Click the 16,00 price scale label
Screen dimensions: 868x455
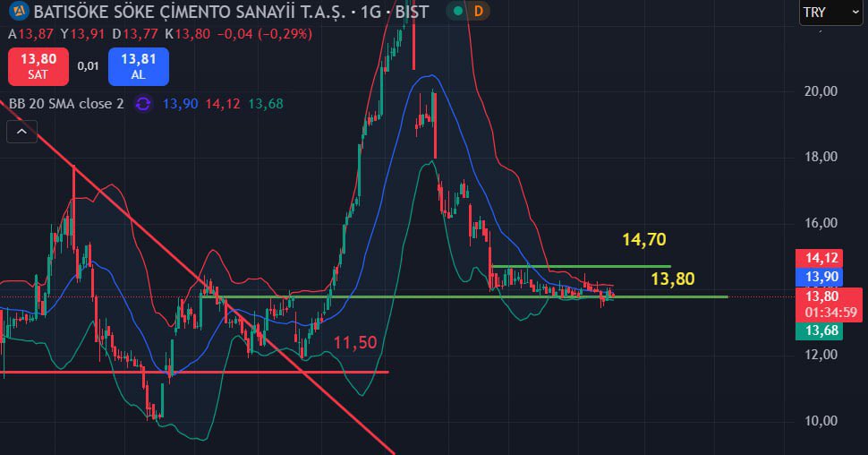pyautogui.click(x=821, y=223)
